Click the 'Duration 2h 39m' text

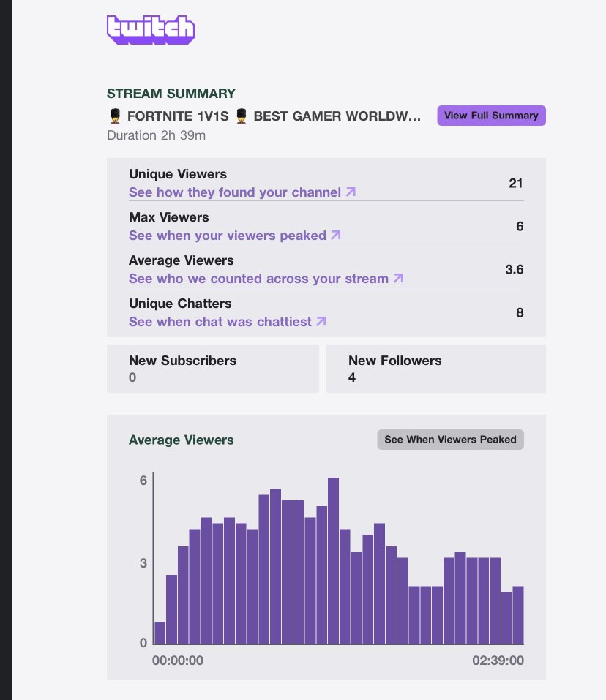pyautogui.click(x=157, y=135)
